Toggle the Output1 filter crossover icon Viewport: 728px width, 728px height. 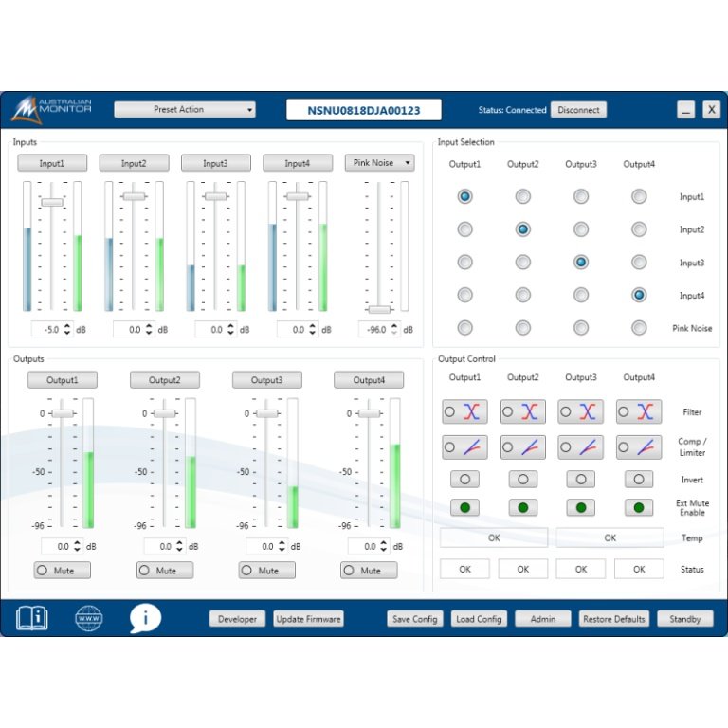click(464, 411)
